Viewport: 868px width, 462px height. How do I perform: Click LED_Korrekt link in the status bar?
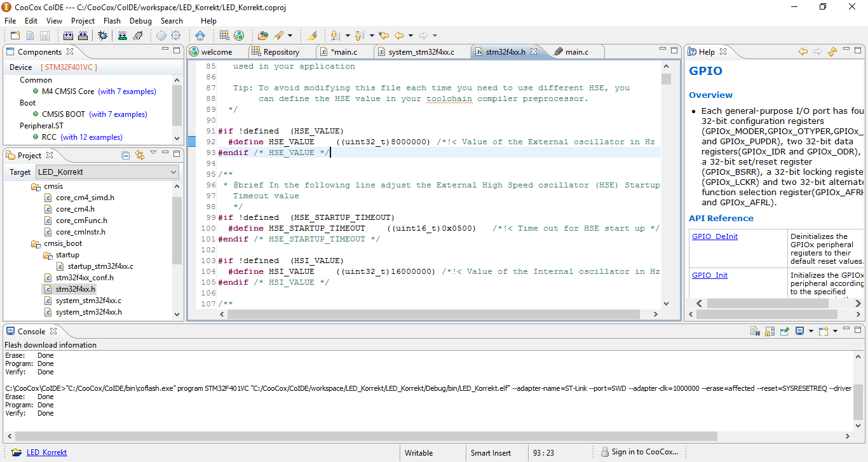[x=46, y=452]
